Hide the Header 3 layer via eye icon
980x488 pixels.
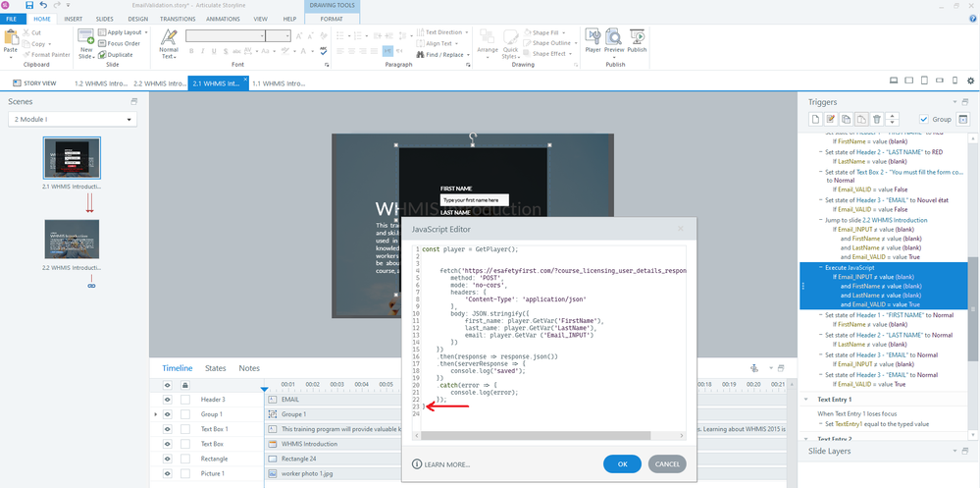[168, 400]
